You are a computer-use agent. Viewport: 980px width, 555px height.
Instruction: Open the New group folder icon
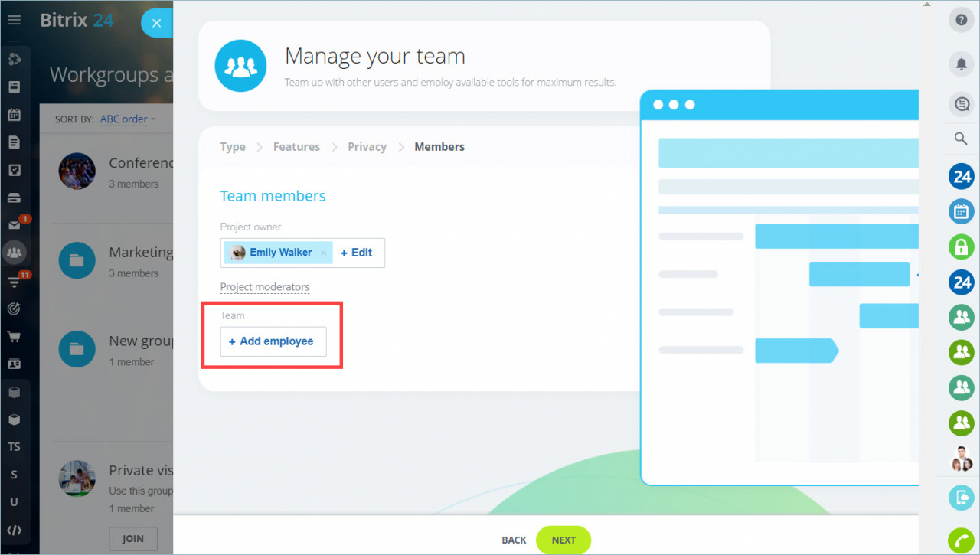pos(77,350)
